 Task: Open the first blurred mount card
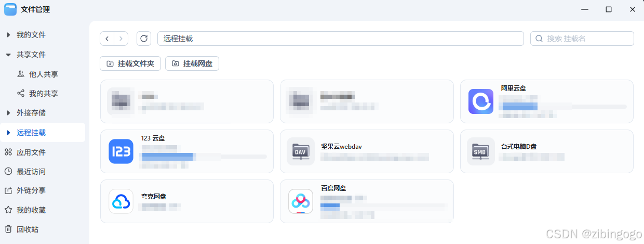click(187, 101)
